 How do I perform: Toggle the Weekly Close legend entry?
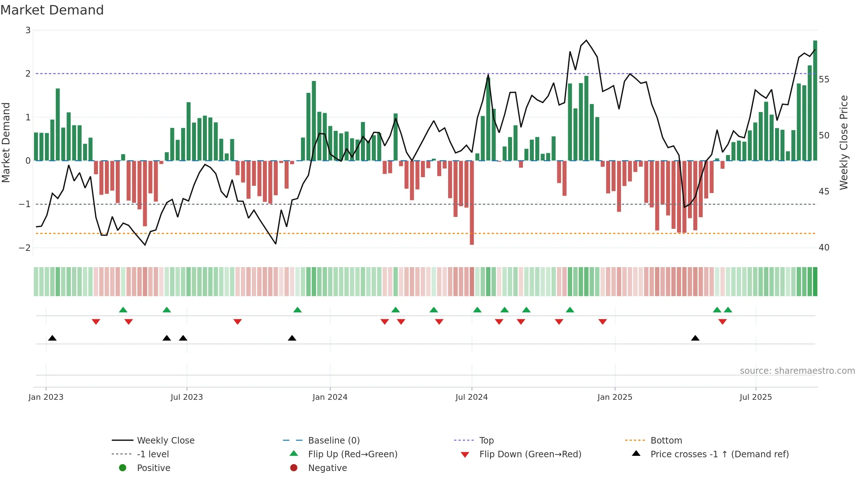[x=153, y=440]
